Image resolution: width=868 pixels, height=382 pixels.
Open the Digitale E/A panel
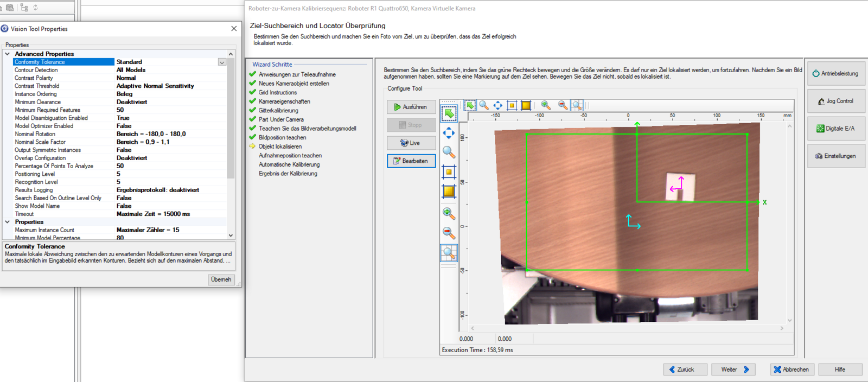pyautogui.click(x=835, y=129)
